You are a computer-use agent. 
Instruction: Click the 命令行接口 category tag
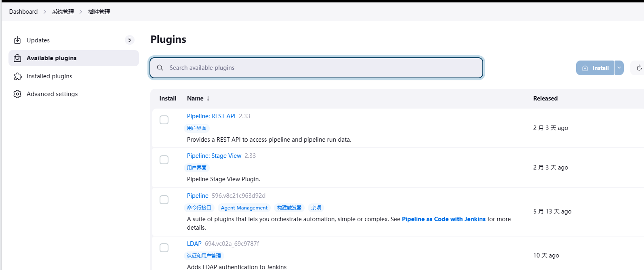199,208
